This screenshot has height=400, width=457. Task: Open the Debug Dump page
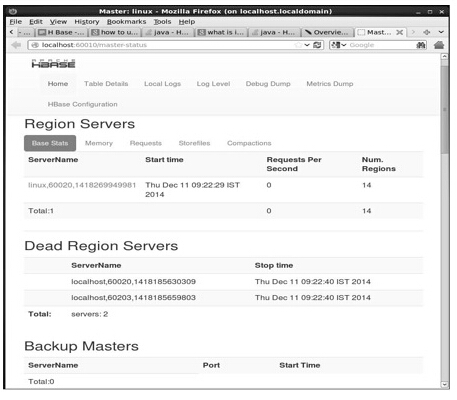(268, 84)
